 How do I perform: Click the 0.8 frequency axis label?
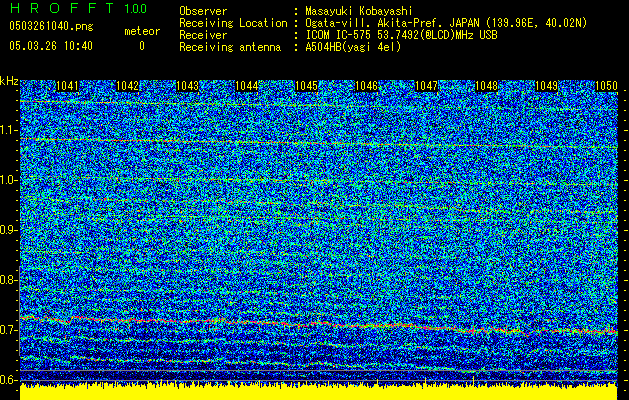(x=9, y=280)
